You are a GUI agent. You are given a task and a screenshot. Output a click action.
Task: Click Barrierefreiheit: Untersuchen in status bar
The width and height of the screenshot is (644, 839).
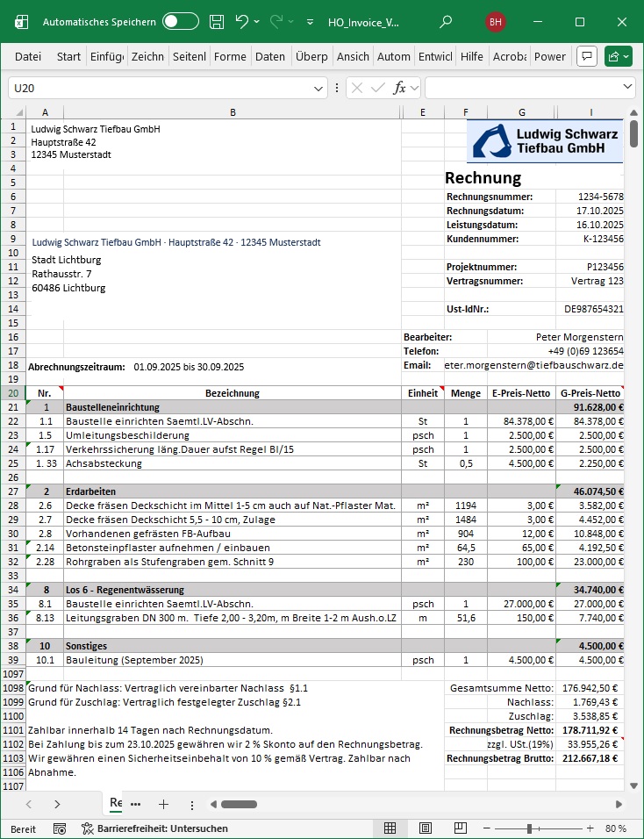[154, 828]
